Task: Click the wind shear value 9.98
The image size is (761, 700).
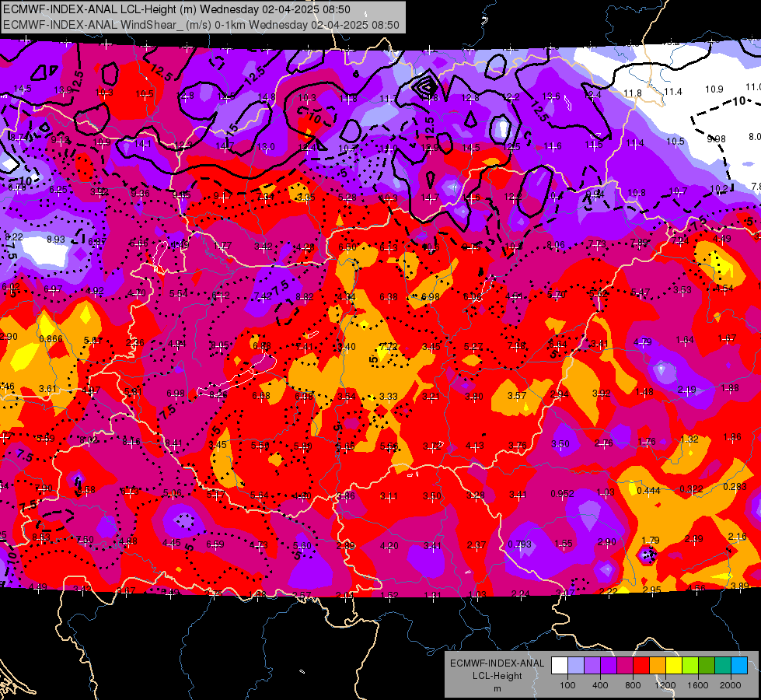Action: click(717, 139)
